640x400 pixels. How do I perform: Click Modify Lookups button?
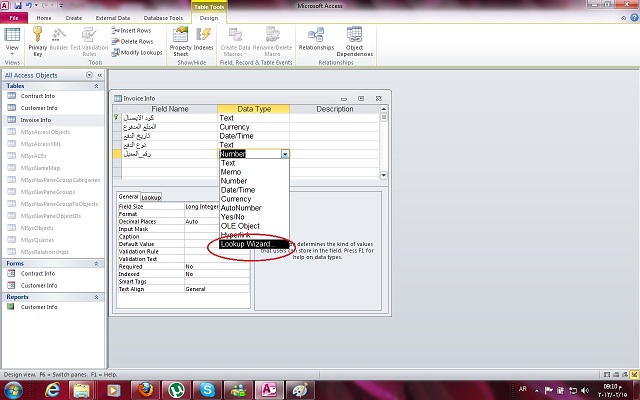point(137,53)
